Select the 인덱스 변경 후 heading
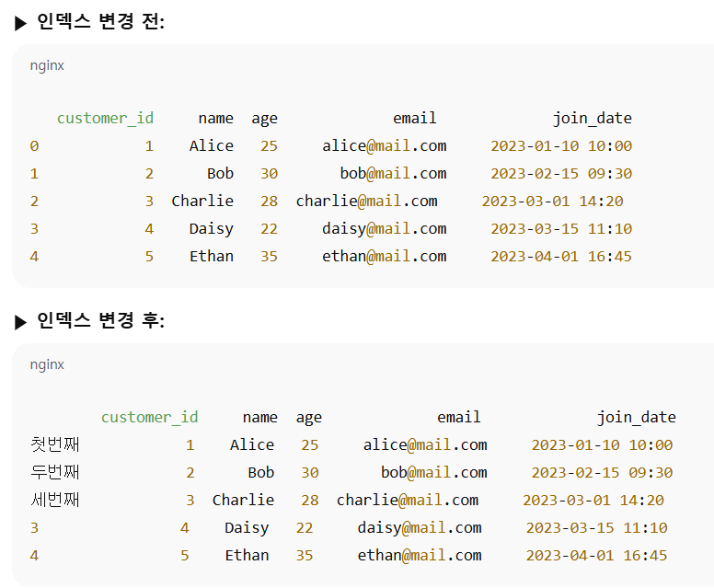Image resolution: width=714 pixels, height=588 pixels. coord(100,320)
